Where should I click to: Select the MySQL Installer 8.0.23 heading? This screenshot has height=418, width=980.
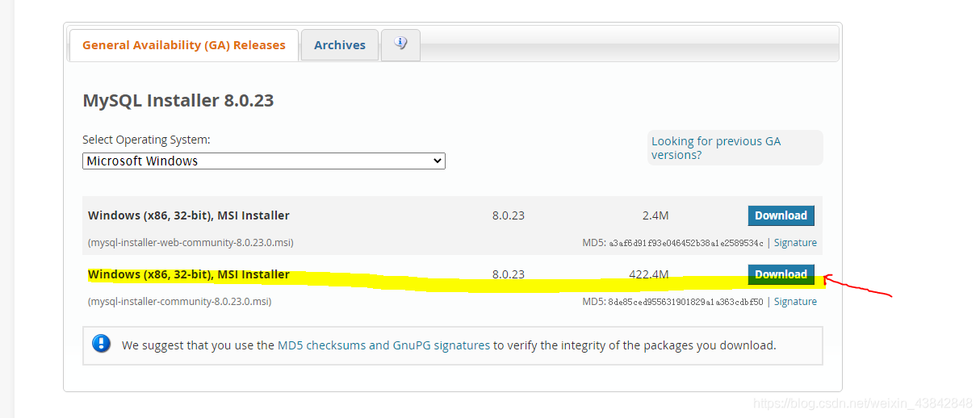(x=178, y=101)
